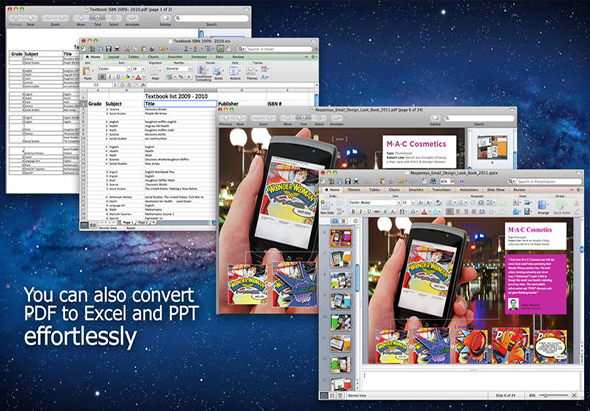Collapse the PowerPoint ribbon with the chevron
The image size is (590, 411).
(571, 190)
